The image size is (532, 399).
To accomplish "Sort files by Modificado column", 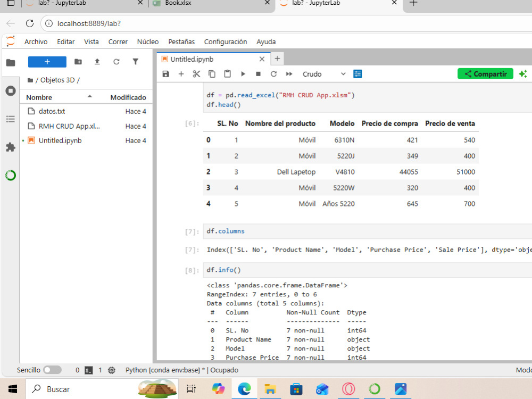I will (128, 97).
